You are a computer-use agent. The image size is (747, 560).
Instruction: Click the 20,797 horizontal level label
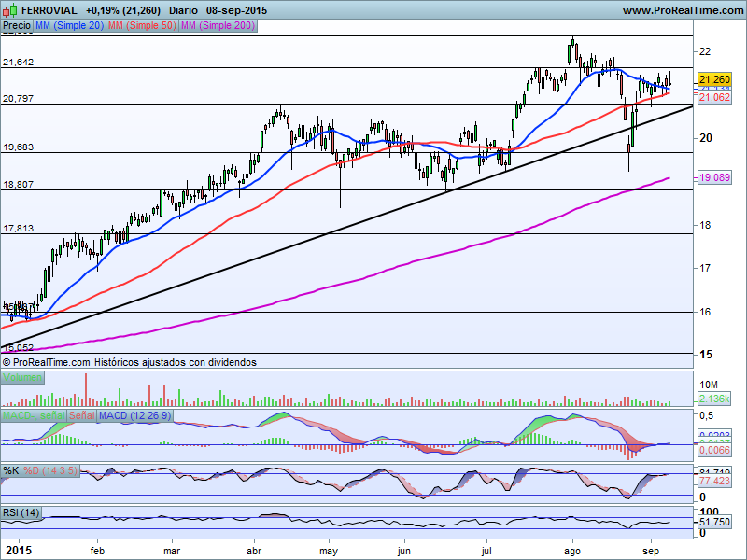tap(18, 99)
